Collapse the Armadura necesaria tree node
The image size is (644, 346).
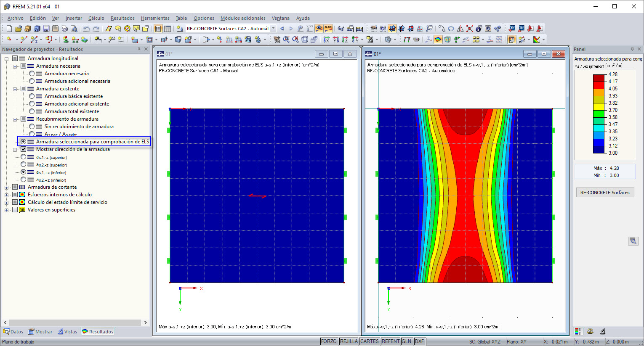15,66
